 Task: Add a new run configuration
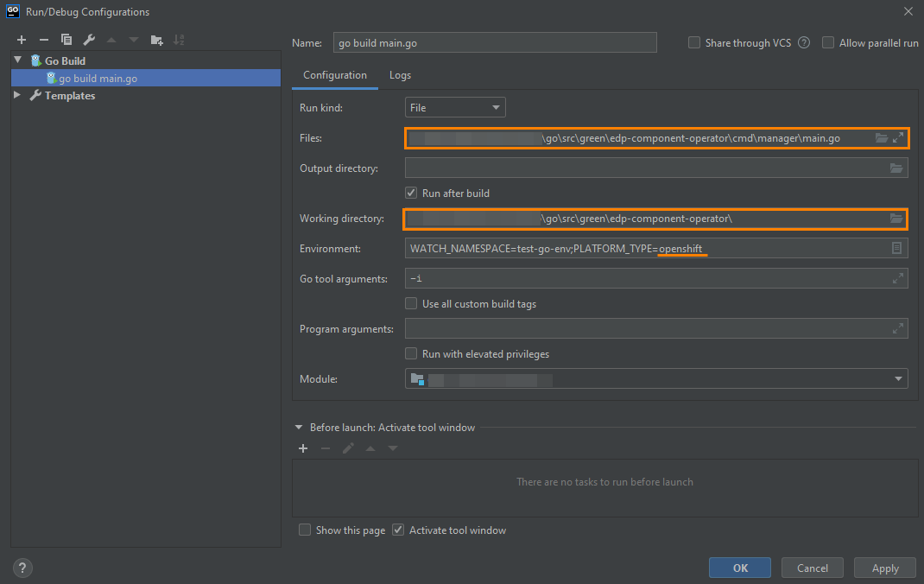(x=22, y=39)
